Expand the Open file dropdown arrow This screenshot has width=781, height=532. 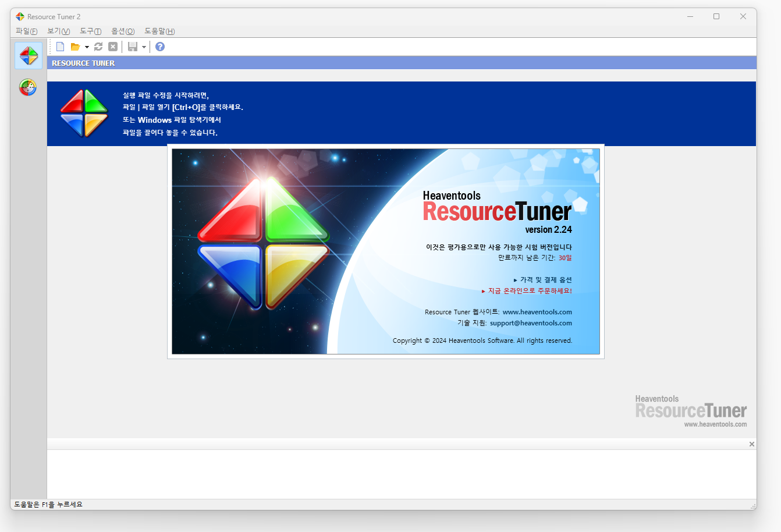pos(87,47)
